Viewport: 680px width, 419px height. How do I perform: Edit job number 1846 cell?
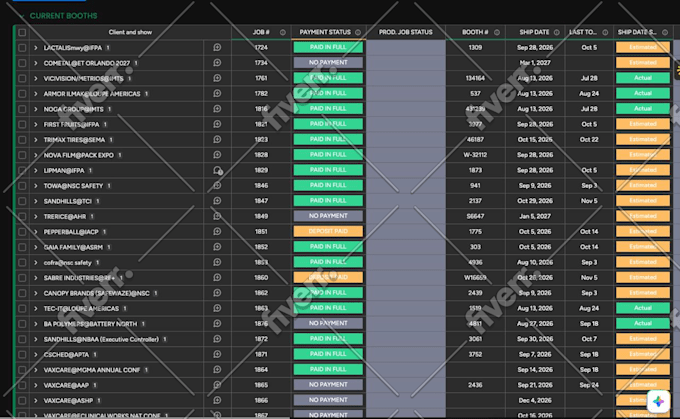pos(261,186)
